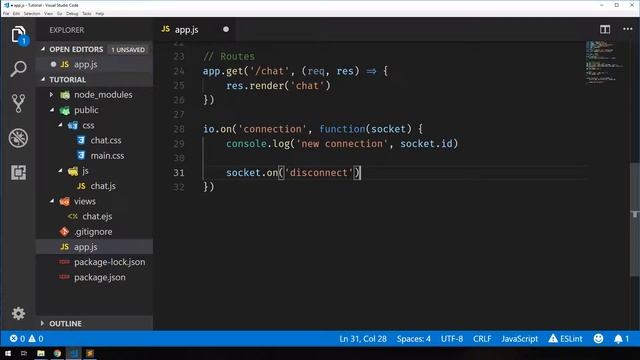Screen dimensions: 640x360
Task: Open the editor More Actions ellipsis
Action: pos(628,29)
